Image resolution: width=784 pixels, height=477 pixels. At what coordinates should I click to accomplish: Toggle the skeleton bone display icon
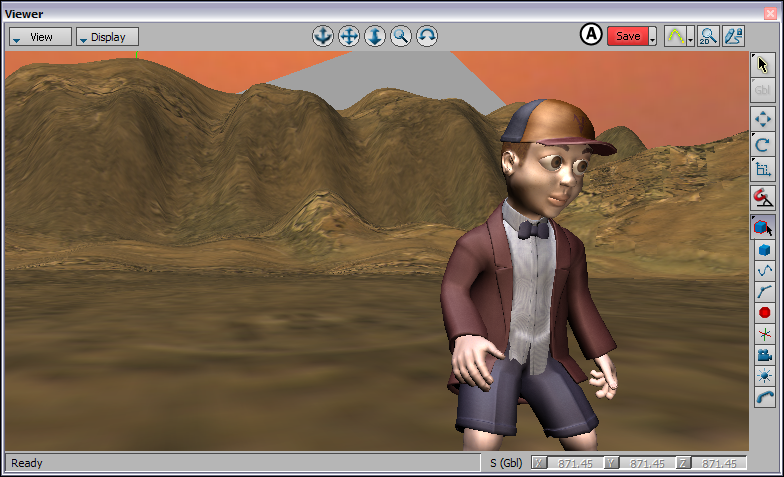point(764,292)
